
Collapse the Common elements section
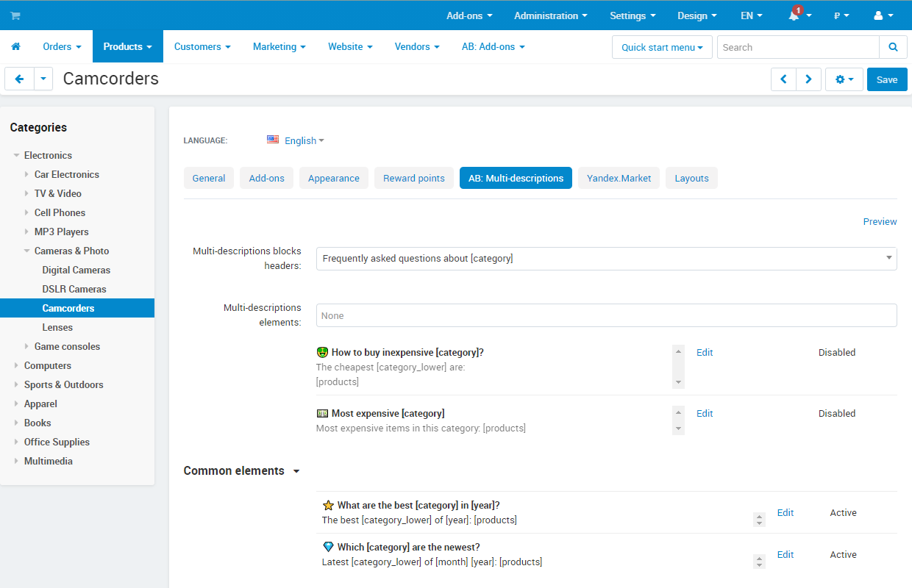point(297,470)
